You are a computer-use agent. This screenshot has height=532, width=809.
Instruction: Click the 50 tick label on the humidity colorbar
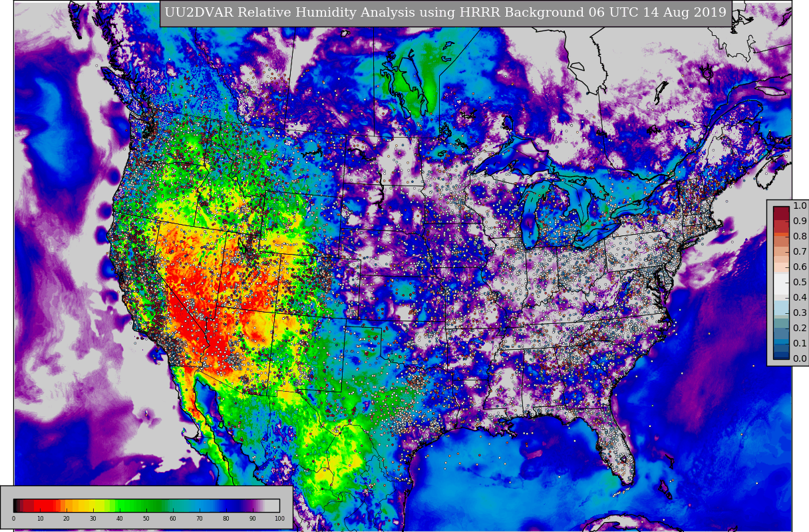(x=146, y=519)
